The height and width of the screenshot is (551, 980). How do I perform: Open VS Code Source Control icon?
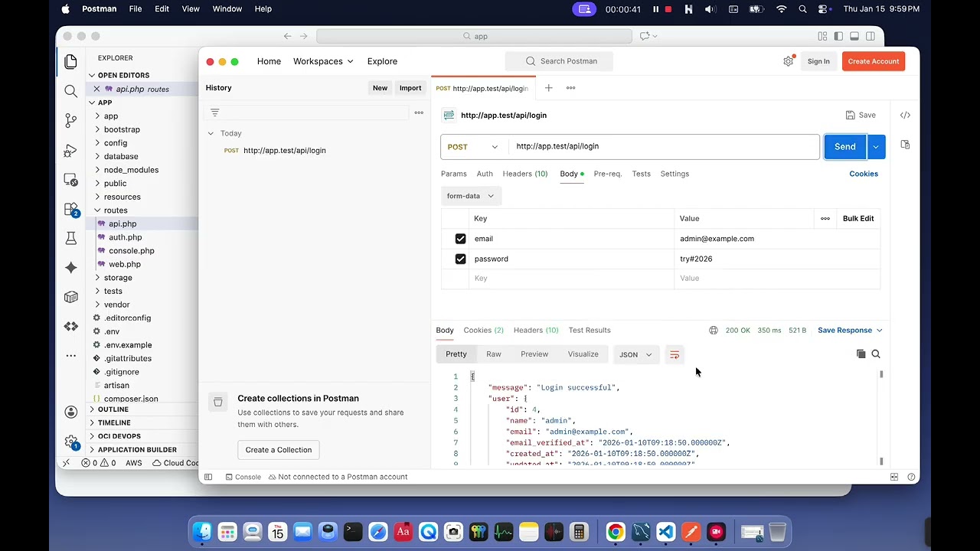[71, 120]
